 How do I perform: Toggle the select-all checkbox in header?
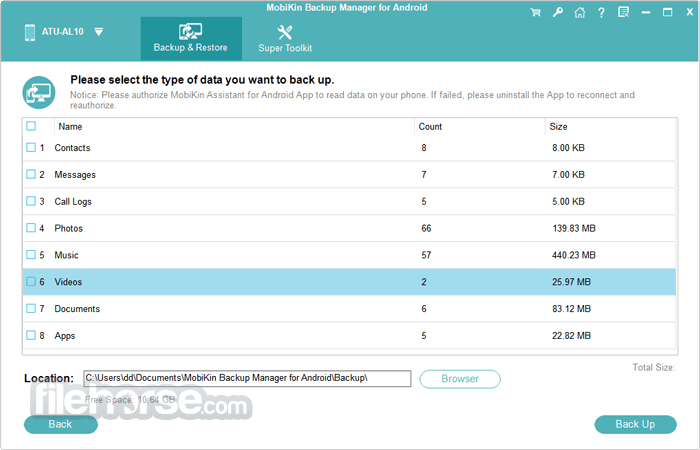pyautogui.click(x=31, y=126)
